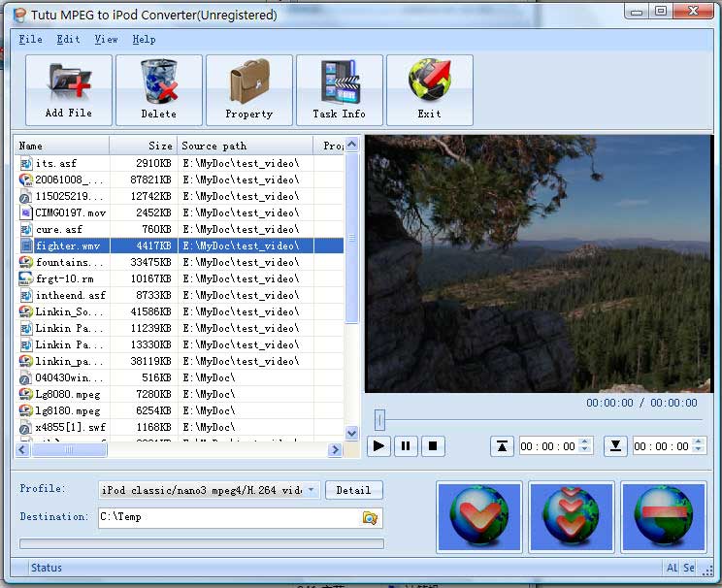The image size is (722, 588).
Task: Sort by the Name column header
Action: tap(62, 146)
